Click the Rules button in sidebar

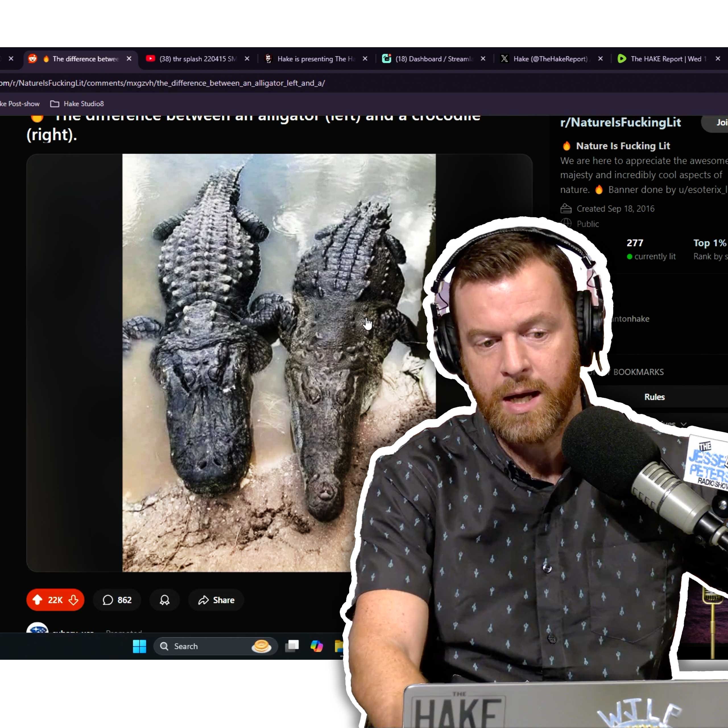tap(654, 397)
